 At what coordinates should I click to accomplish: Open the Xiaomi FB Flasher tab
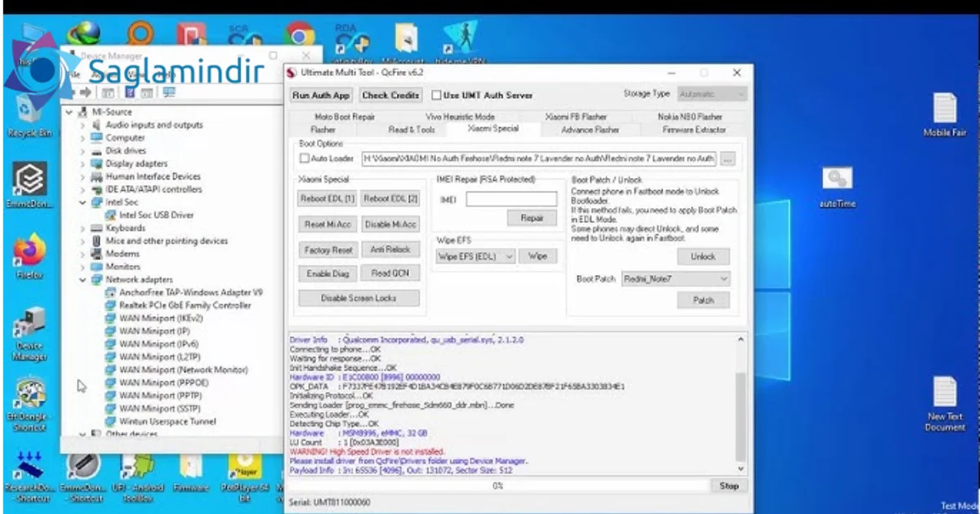[576, 117]
